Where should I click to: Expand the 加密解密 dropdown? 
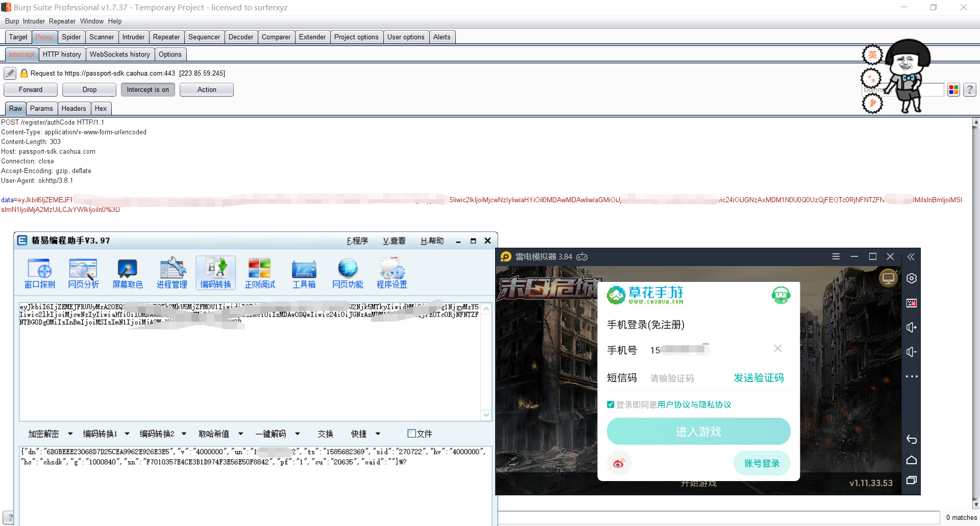(x=70, y=434)
